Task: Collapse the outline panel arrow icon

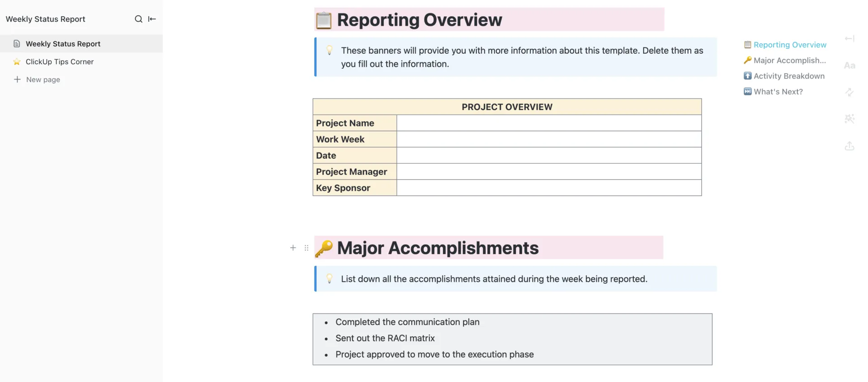Action: (x=849, y=38)
